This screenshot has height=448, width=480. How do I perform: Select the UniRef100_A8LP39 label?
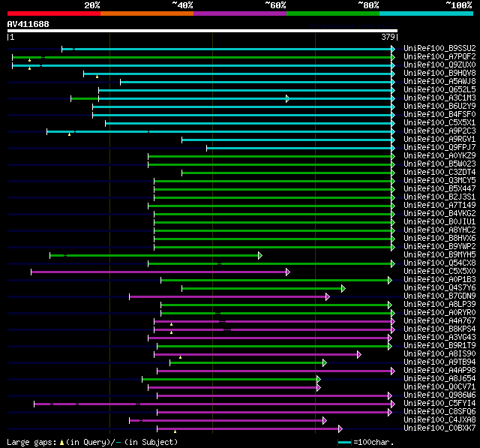coord(439,305)
